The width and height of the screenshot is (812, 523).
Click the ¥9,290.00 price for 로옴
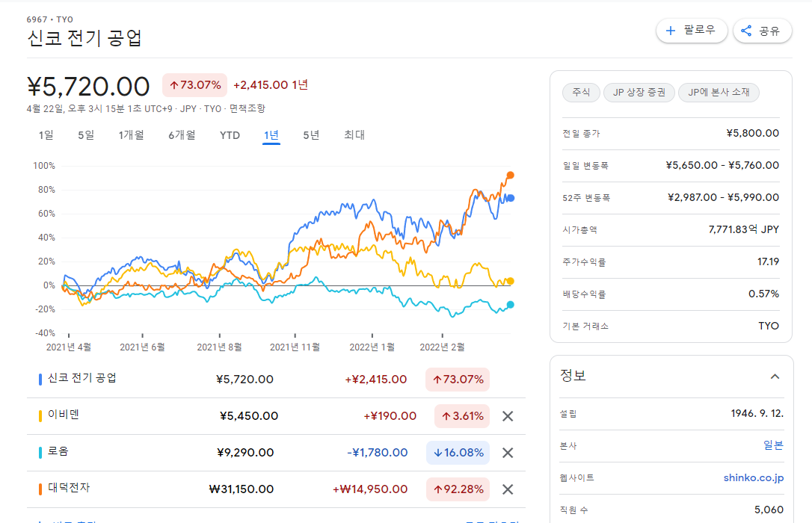(x=245, y=453)
